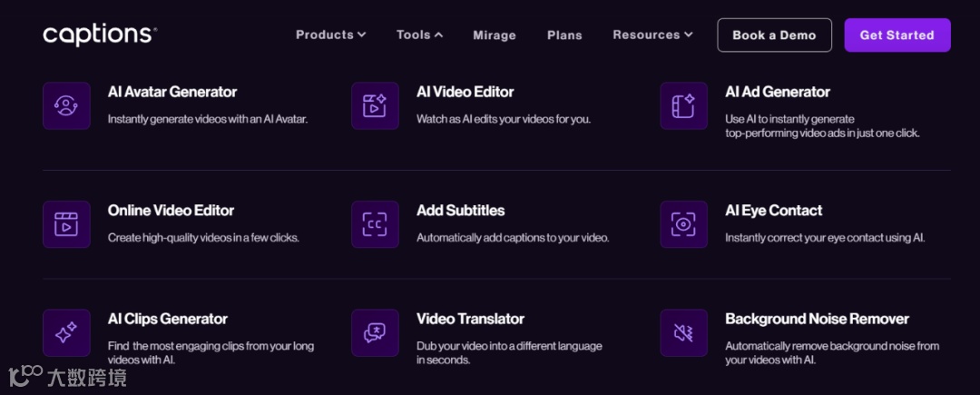Click 'Instantly correct your eye contact using AI.' text
This screenshot has height=395, width=980.
pos(825,238)
